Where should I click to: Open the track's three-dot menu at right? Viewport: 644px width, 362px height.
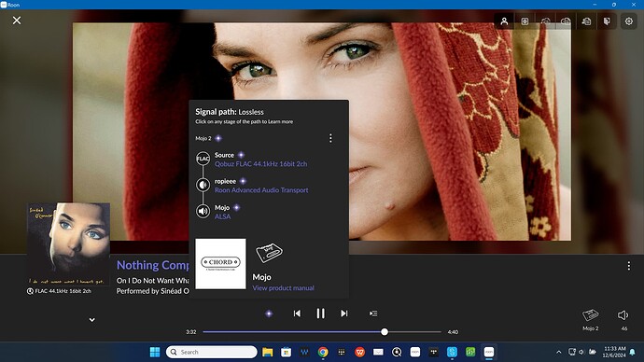coord(628,266)
